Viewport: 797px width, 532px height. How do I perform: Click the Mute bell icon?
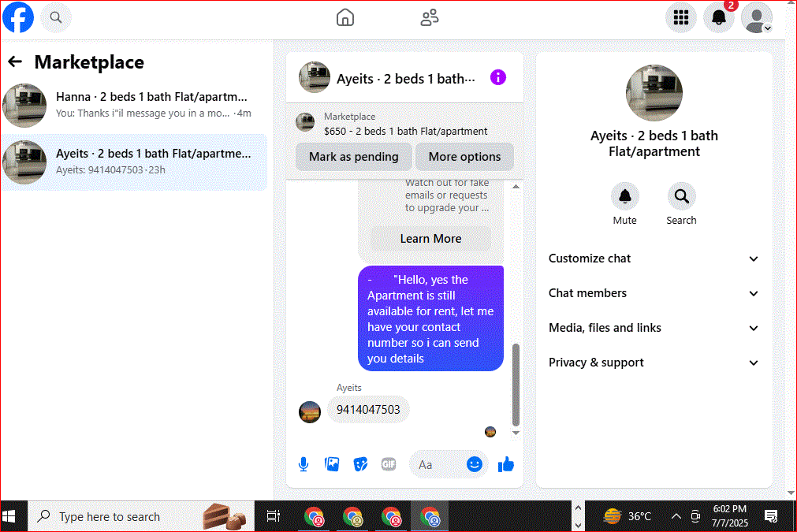(624, 196)
